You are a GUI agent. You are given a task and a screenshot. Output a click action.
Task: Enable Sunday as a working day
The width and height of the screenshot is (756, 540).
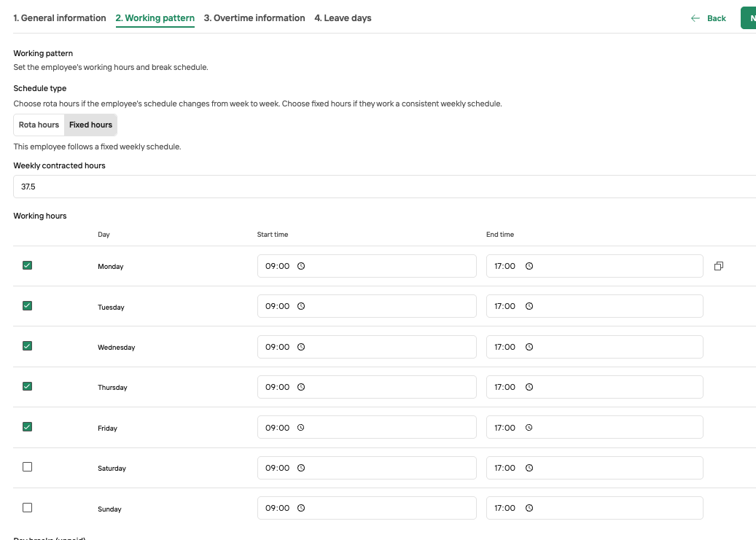point(28,508)
